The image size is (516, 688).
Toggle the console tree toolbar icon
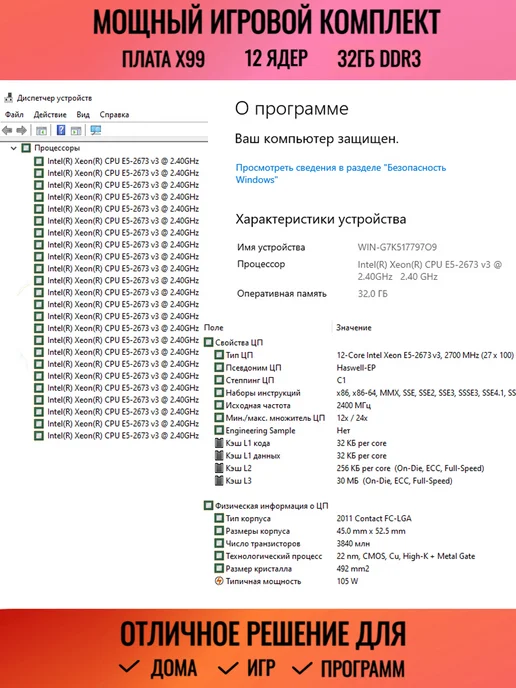(41, 130)
